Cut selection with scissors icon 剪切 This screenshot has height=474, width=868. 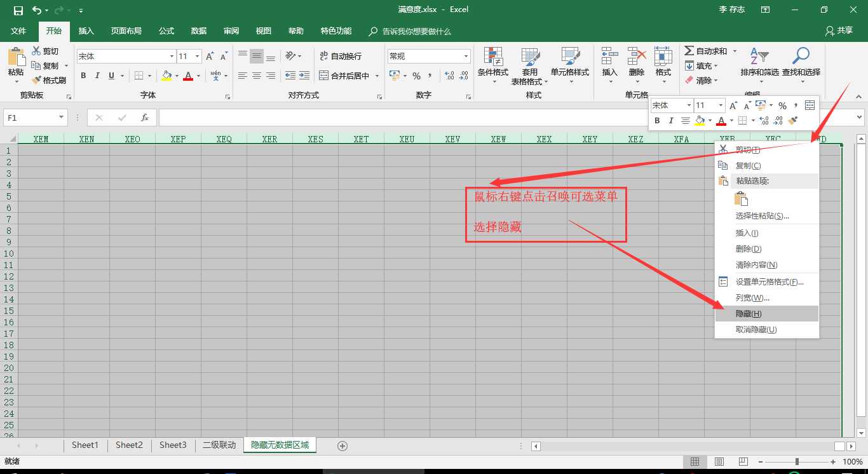pos(45,51)
